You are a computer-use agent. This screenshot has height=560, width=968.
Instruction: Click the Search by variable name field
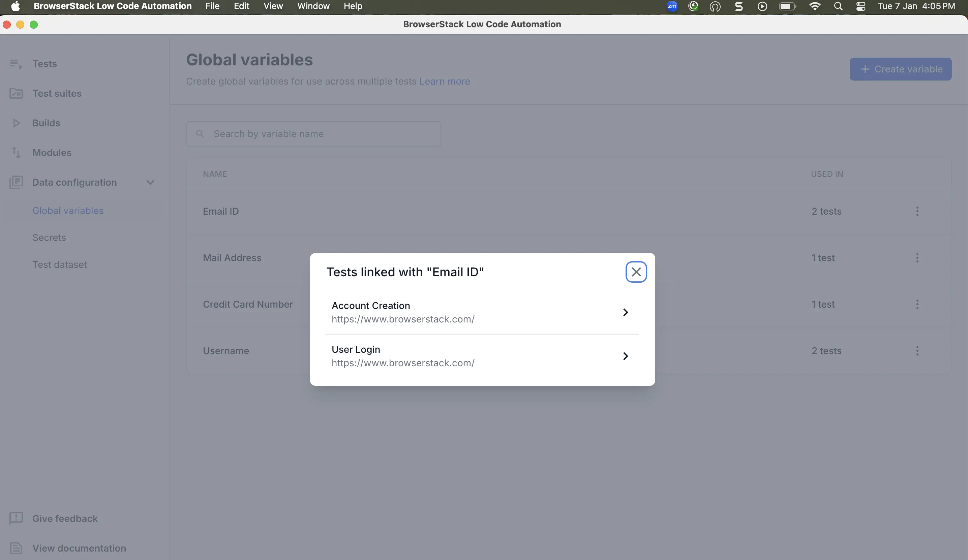click(313, 134)
